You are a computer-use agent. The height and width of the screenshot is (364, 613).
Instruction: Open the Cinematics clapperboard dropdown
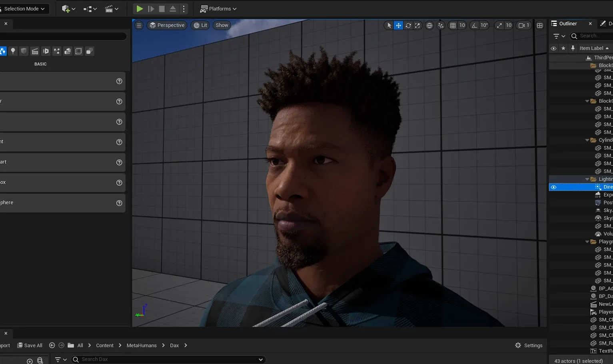coord(112,8)
